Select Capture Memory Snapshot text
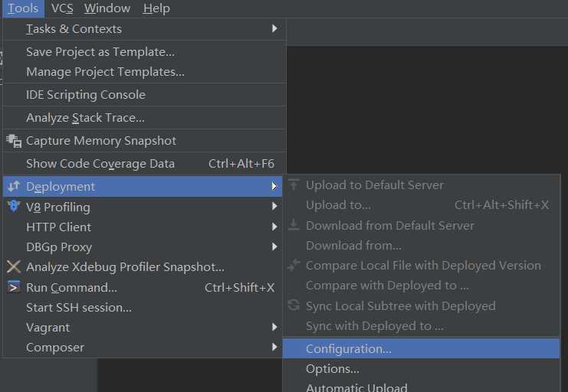The image size is (568, 392). pos(101,141)
